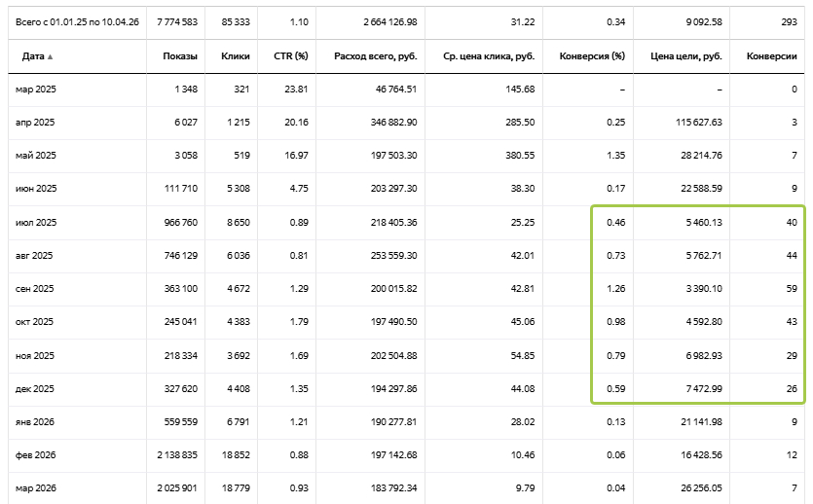Sort by the Клики column header
The height and width of the screenshot is (504, 813).
(236, 55)
